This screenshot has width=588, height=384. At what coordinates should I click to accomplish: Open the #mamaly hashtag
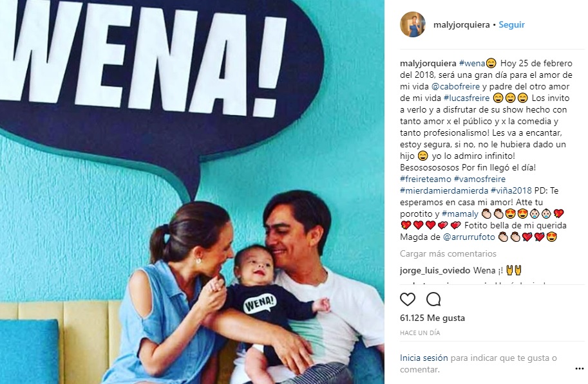460,214
